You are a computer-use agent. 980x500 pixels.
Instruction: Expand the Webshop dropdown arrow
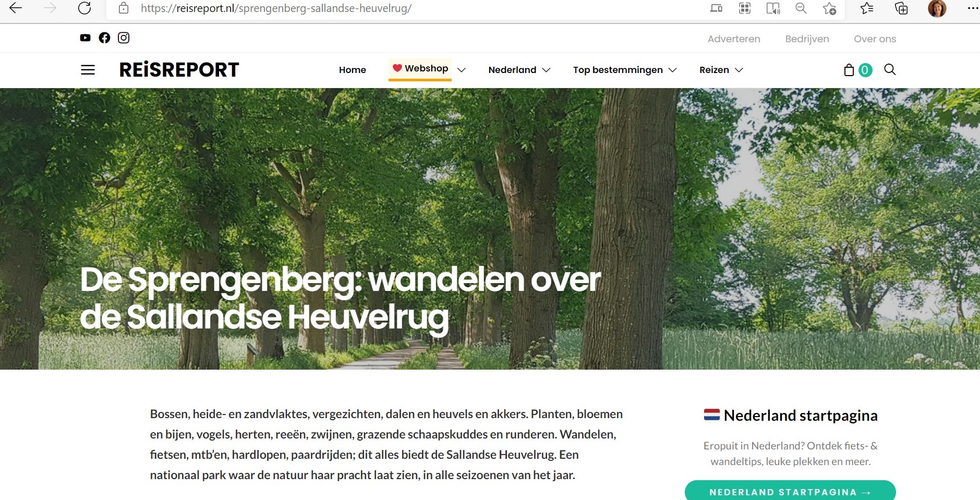click(x=462, y=70)
